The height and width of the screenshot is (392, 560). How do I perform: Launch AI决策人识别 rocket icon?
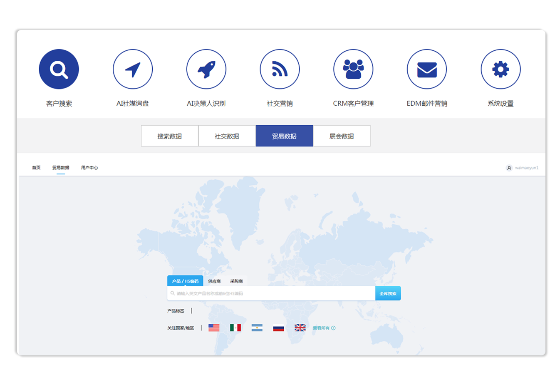206,69
